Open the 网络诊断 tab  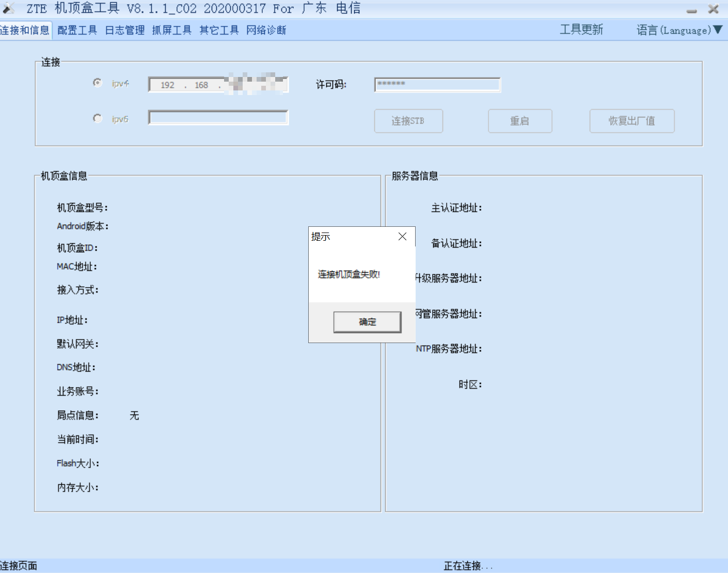tap(266, 30)
